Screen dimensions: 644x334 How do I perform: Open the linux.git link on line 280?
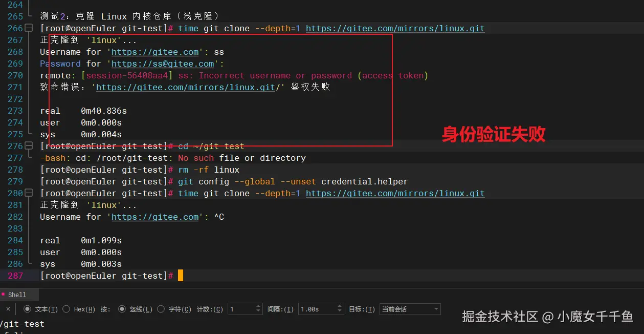click(395, 194)
